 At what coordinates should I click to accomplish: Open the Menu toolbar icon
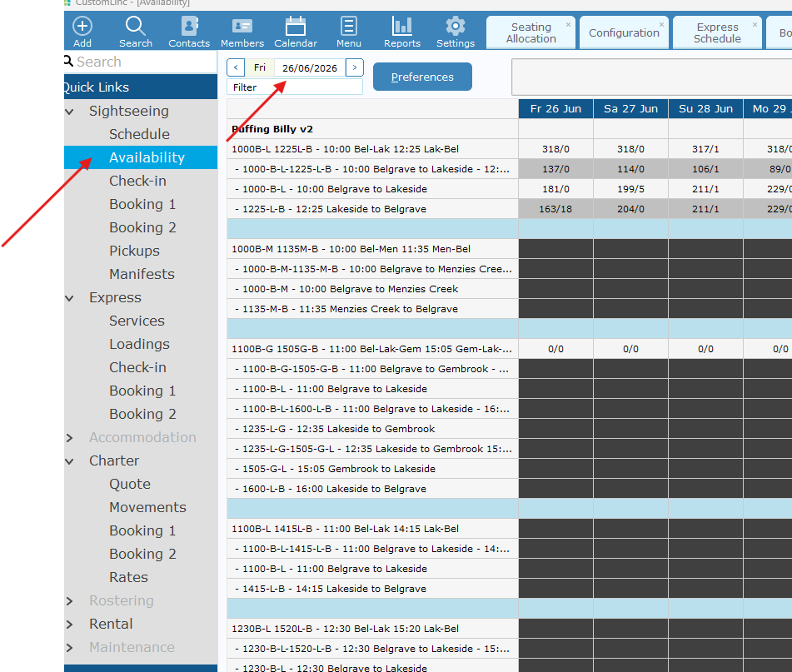(x=348, y=26)
